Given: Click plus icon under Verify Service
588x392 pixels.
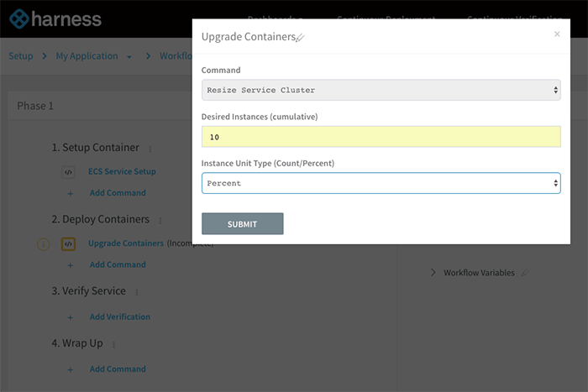Looking at the screenshot, I should point(70,317).
